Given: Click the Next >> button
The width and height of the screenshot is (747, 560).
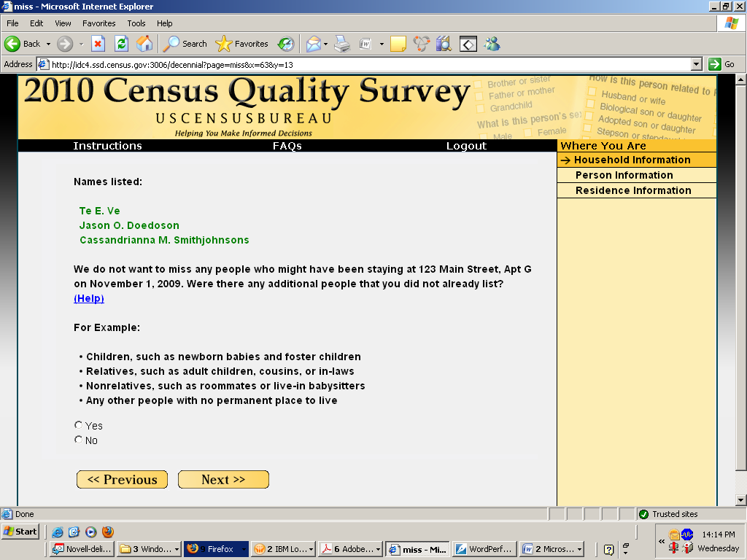Looking at the screenshot, I should coord(223,479).
